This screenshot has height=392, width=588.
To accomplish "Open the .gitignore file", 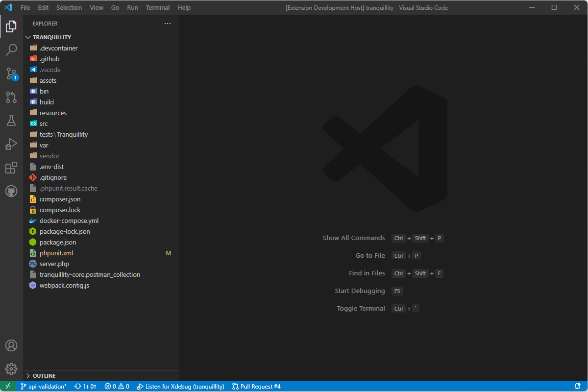I will point(101,177).
